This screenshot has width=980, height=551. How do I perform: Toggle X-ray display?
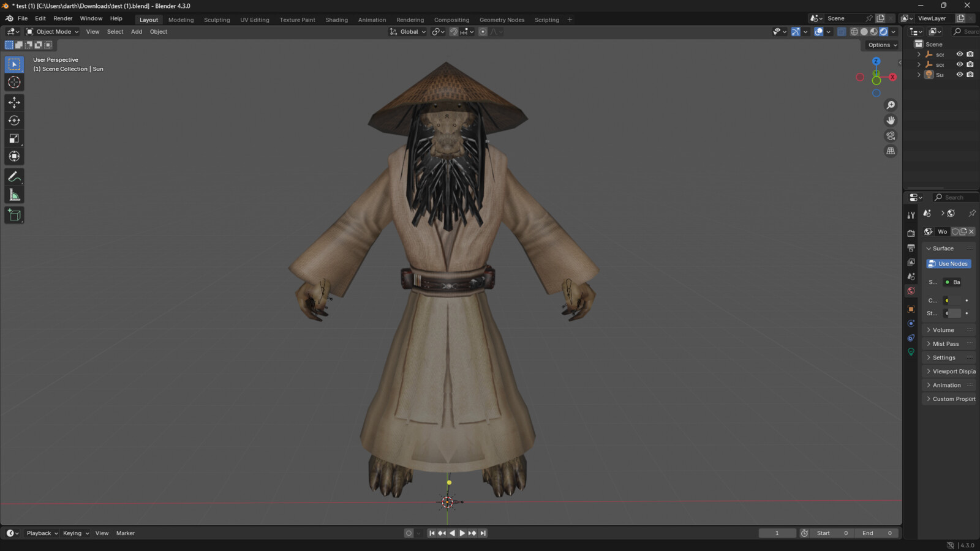click(842, 32)
